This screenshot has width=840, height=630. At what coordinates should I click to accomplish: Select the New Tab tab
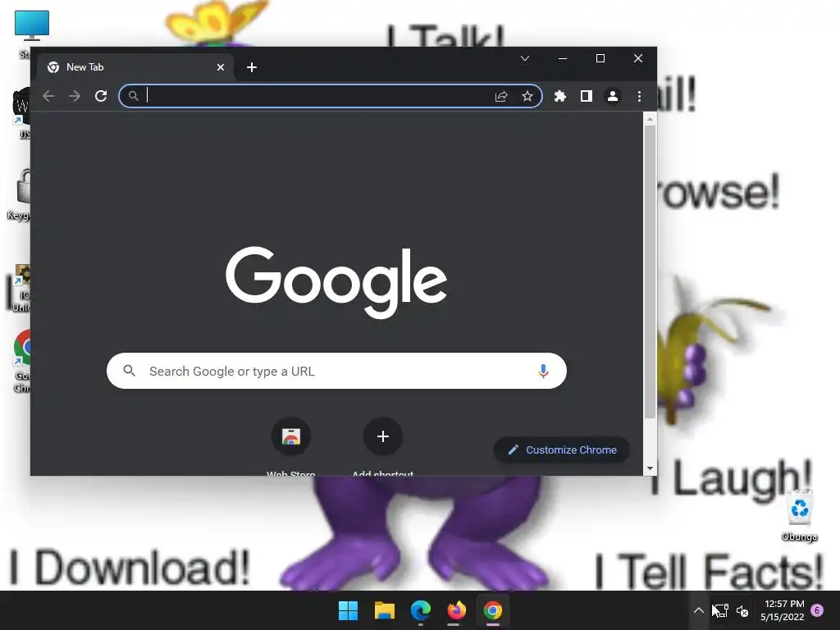point(135,67)
